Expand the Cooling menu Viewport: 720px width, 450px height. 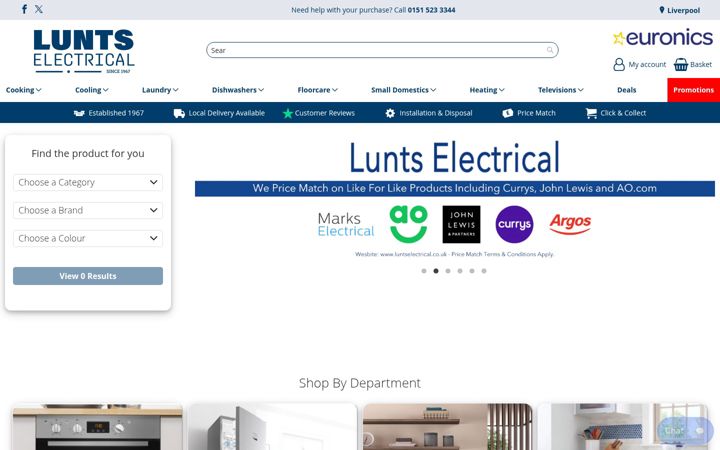coord(92,90)
